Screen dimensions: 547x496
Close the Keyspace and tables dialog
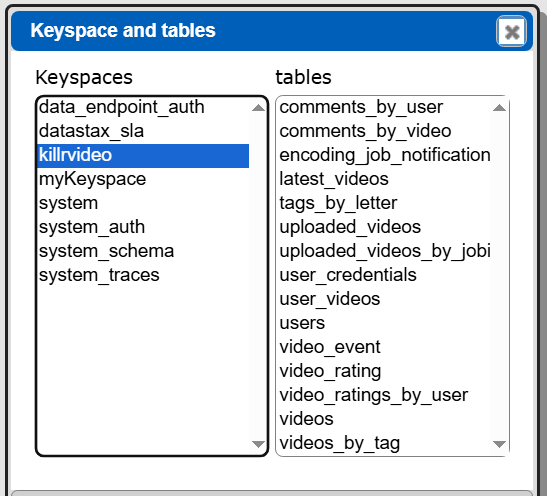[511, 32]
